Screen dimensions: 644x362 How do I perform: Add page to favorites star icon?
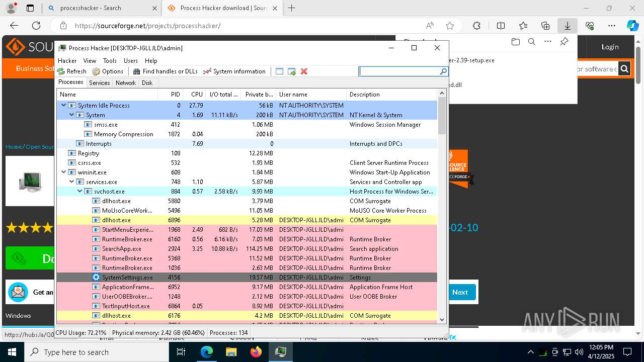coord(450,26)
